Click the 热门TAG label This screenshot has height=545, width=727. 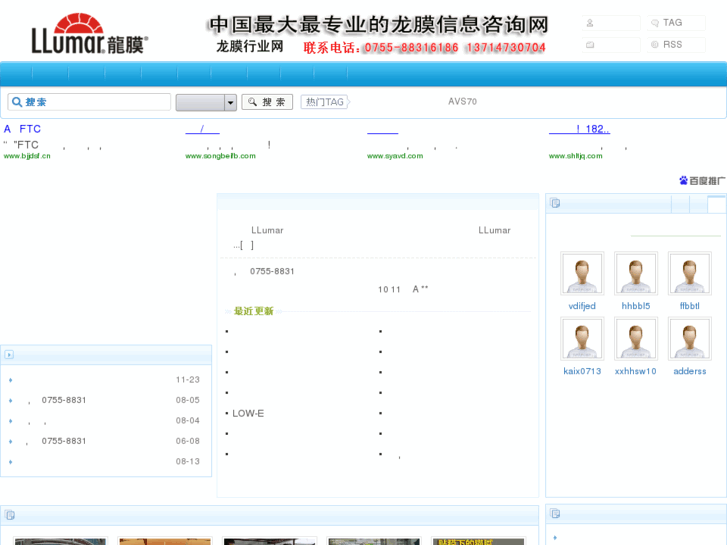[x=324, y=102]
